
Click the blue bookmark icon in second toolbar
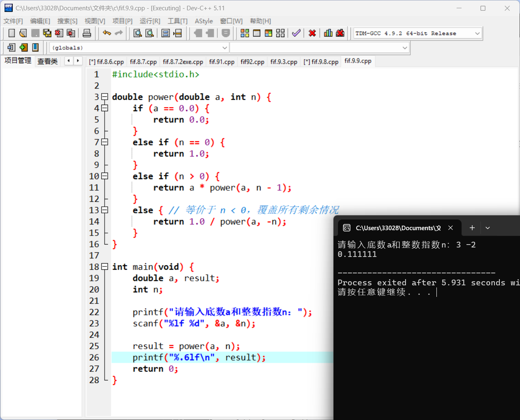(35, 47)
